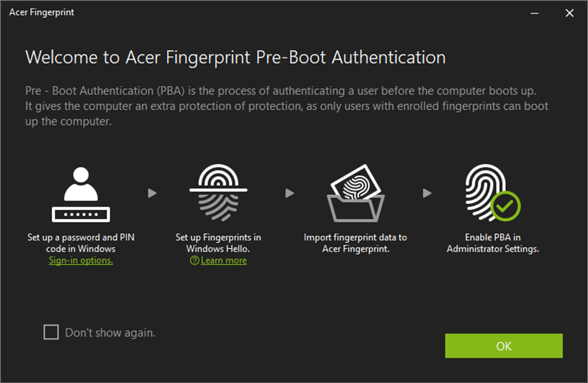Click the arrow between steps one and two
The height and width of the screenshot is (383, 588).
tap(152, 193)
